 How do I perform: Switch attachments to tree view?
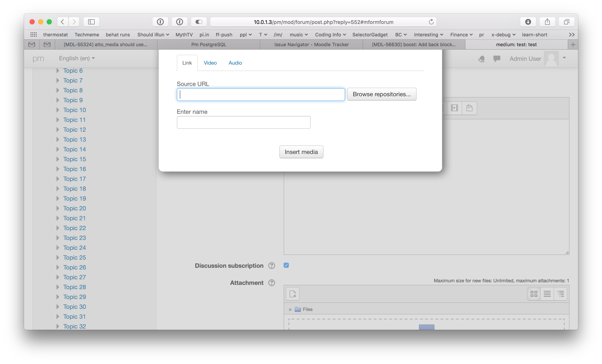(560, 294)
